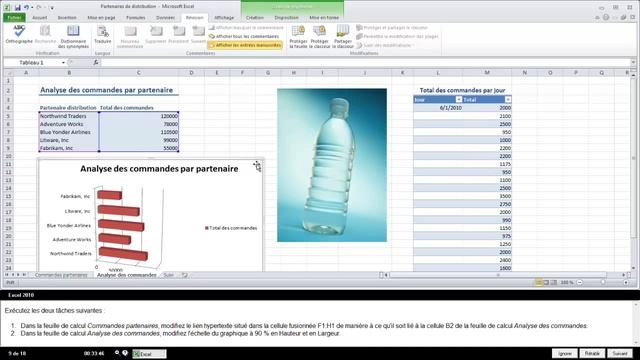Go to first sheet navigation arrow
The height and width of the screenshot is (360, 640).
(x=7, y=275)
